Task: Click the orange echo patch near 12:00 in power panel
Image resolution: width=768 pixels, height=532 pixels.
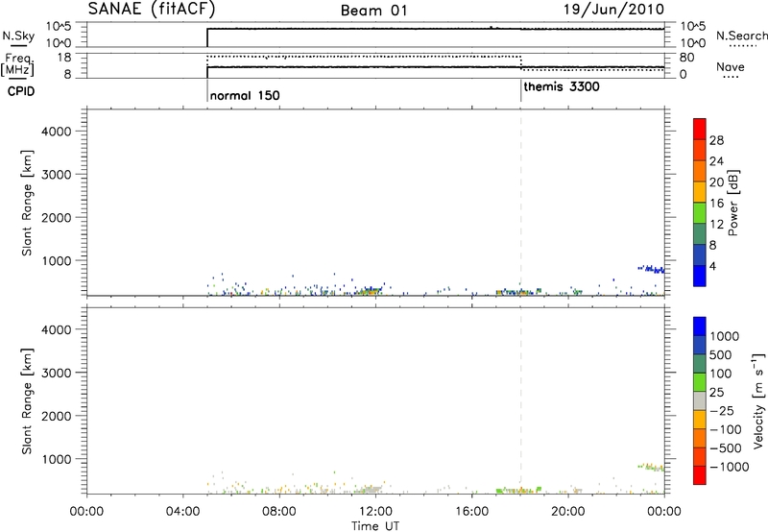Action: 369,292
